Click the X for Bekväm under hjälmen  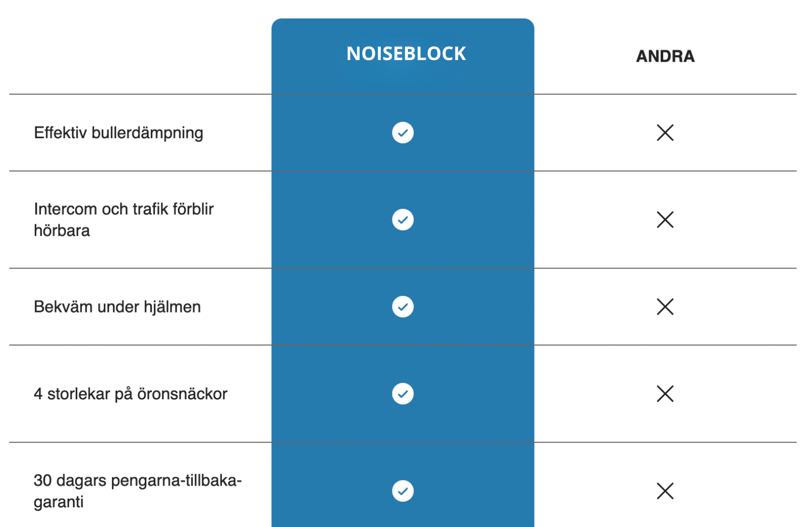pos(665,307)
